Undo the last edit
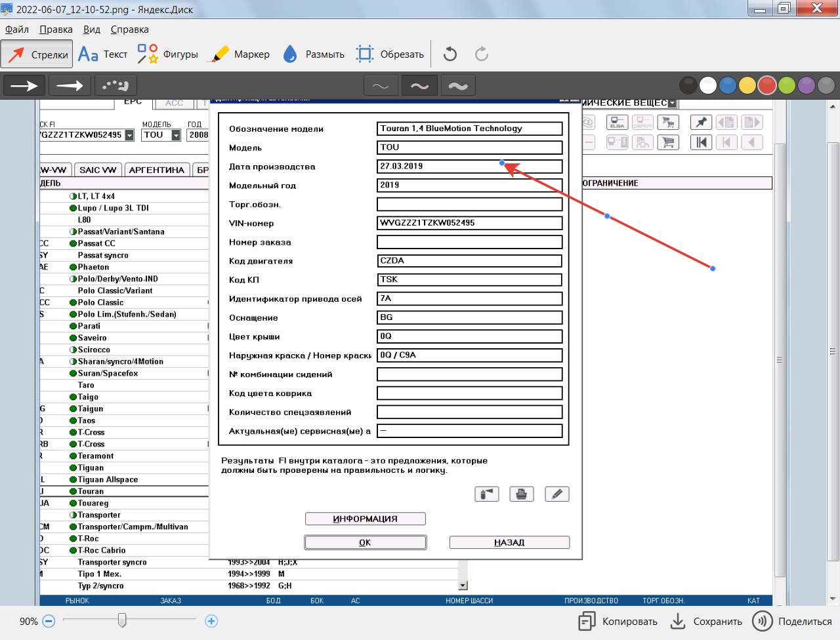Image resolution: width=840 pixels, height=640 pixels. point(450,54)
